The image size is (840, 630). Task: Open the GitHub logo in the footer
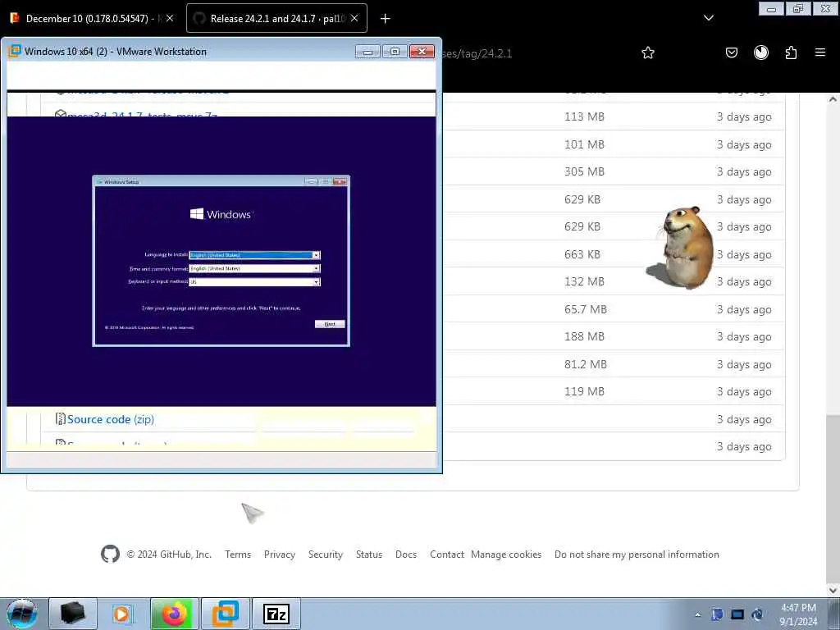coord(111,554)
